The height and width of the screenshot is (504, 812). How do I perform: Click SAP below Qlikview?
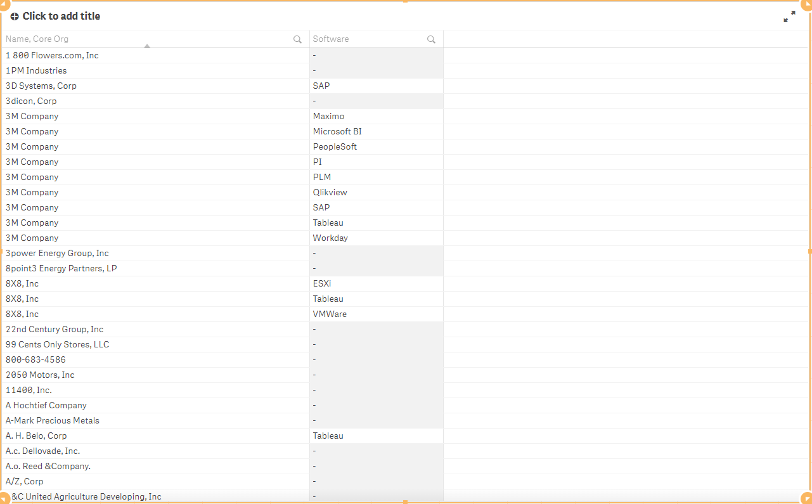click(377, 207)
